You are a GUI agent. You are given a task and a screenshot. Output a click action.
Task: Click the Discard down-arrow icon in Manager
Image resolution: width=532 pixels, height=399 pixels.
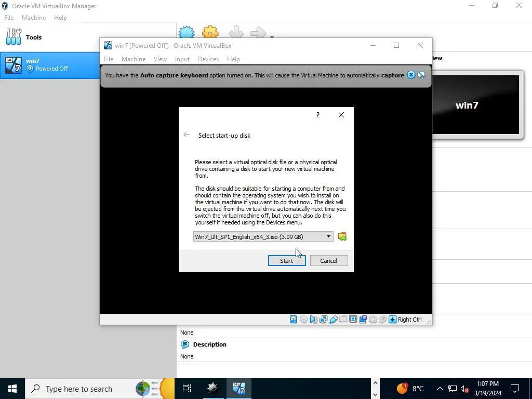tap(236, 32)
